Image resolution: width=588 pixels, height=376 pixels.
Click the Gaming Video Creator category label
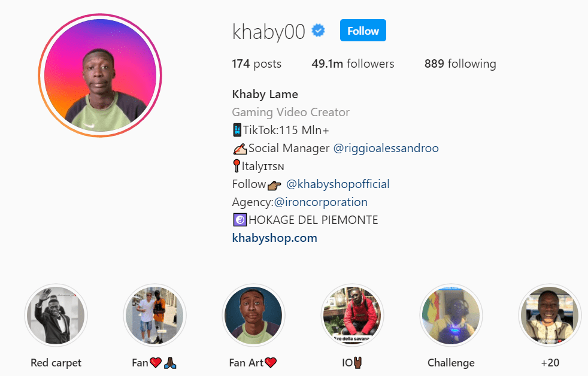[290, 112]
